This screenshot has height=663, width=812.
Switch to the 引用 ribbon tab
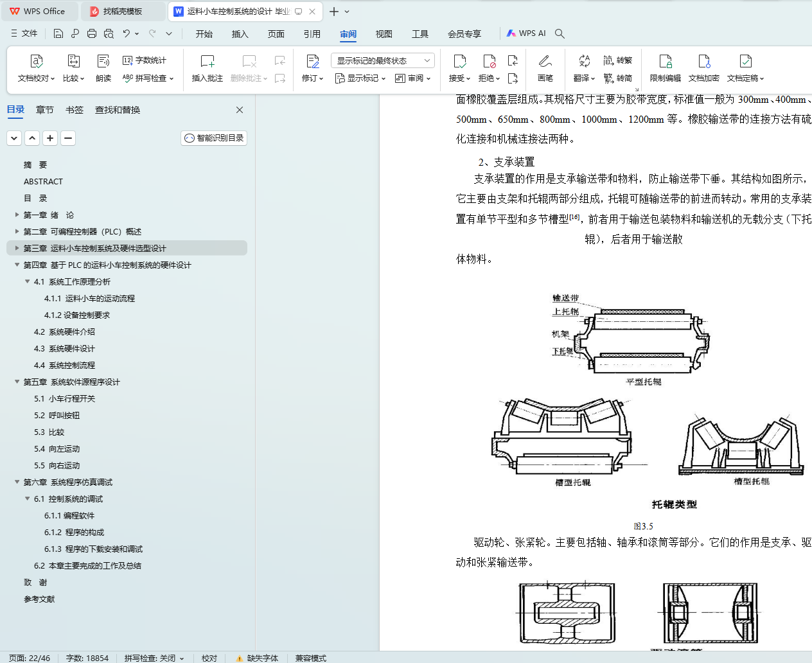pyautogui.click(x=312, y=33)
